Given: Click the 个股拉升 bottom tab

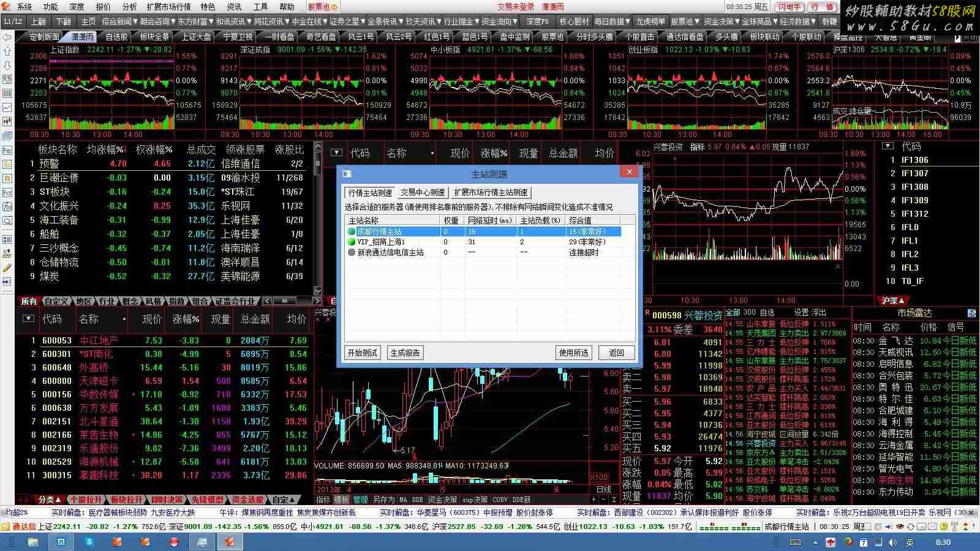Looking at the screenshot, I should click(x=86, y=500).
